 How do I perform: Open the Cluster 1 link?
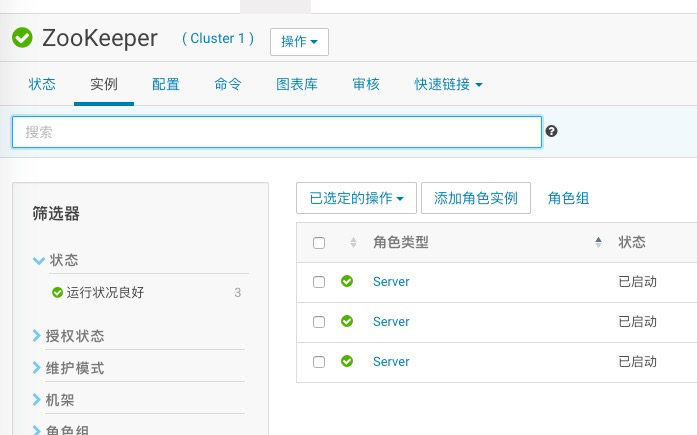tap(218, 38)
